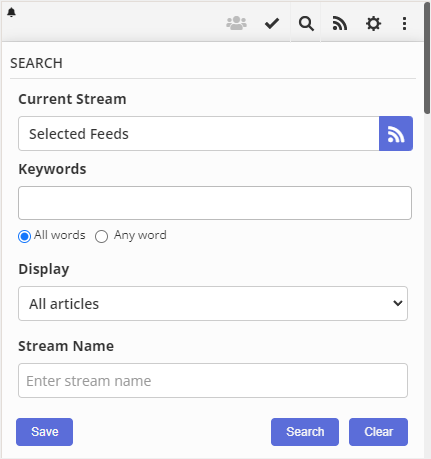
Task: Click the Clear button
Action: 378,432
